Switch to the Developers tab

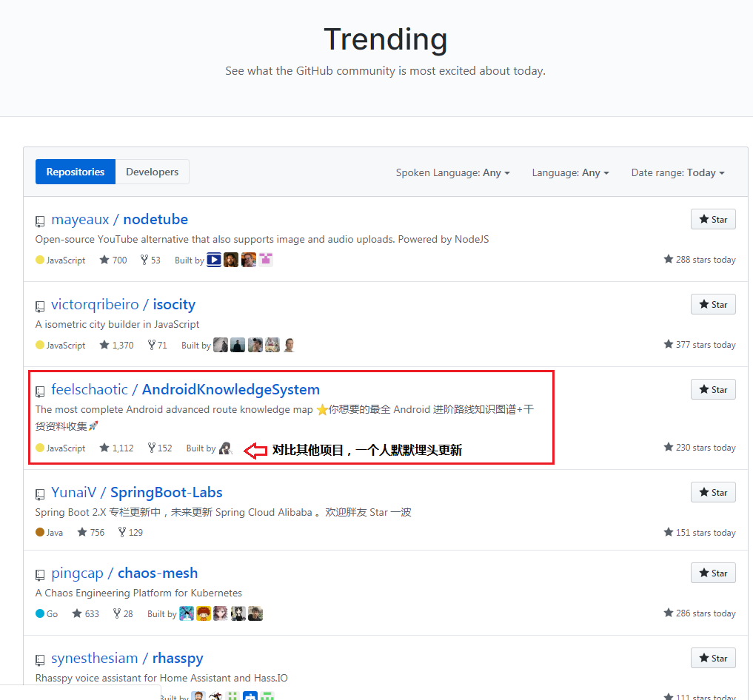[x=153, y=172]
